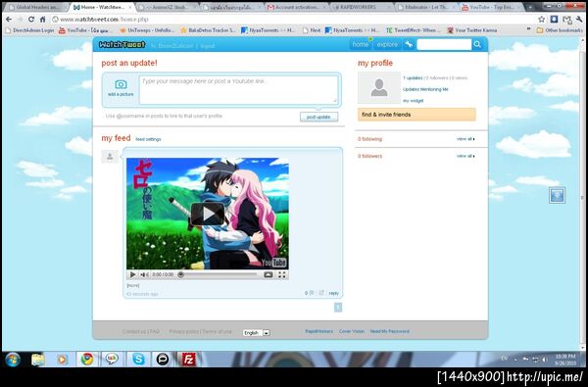Open media player icon in taskbar

pyautogui.click(x=63, y=360)
